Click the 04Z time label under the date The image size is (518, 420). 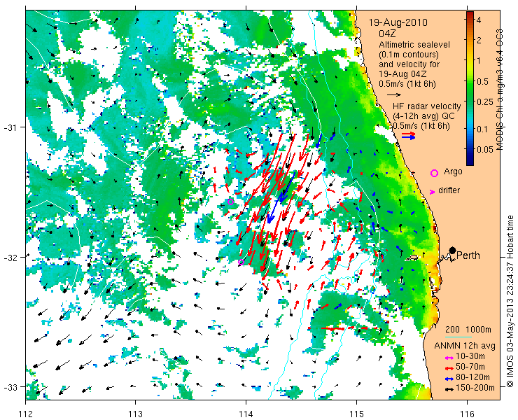387,34
